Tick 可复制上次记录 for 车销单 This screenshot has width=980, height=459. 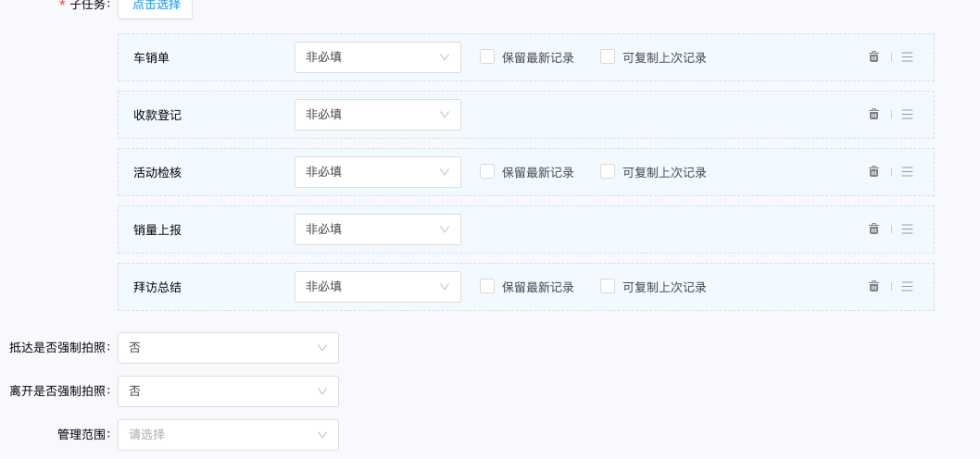pos(608,56)
